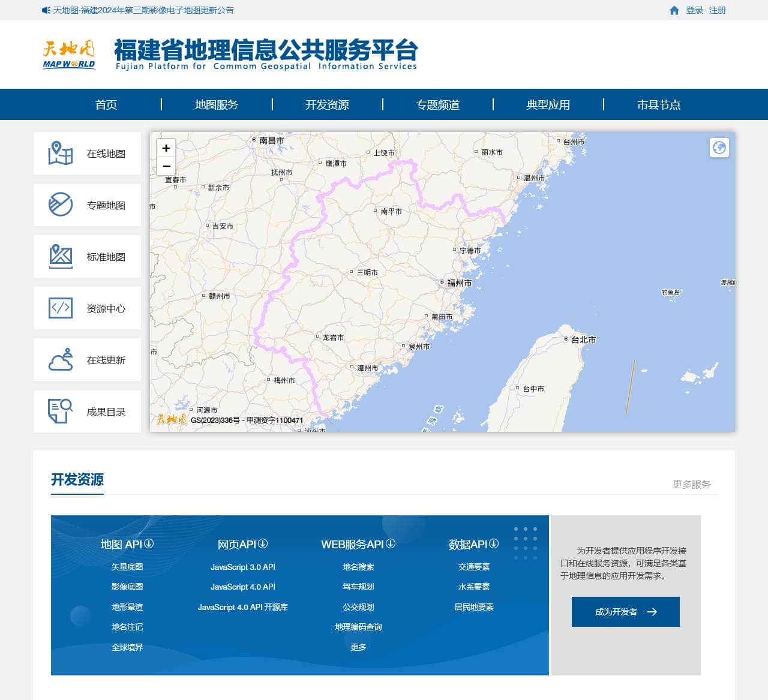Image resolution: width=768 pixels, height=700 pixels.
Task: Go to the 市县节点 menu item
Action: coord(658,105)
